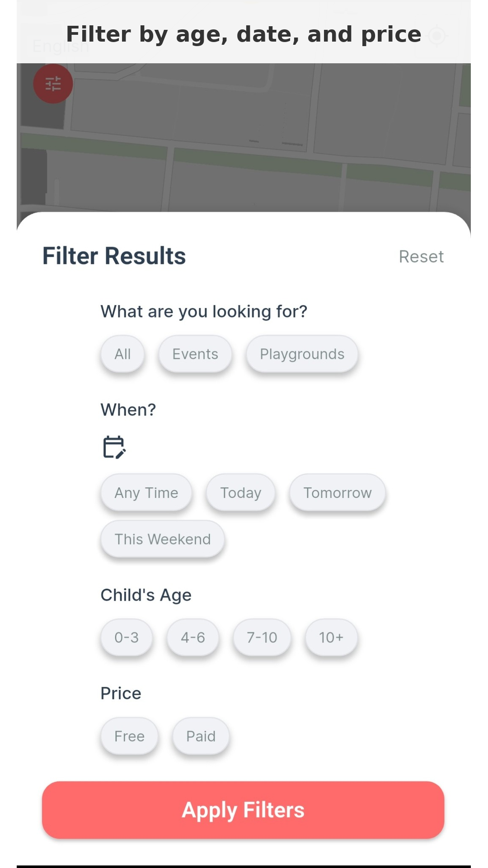Pick the Any Time option

coord(146,493)
